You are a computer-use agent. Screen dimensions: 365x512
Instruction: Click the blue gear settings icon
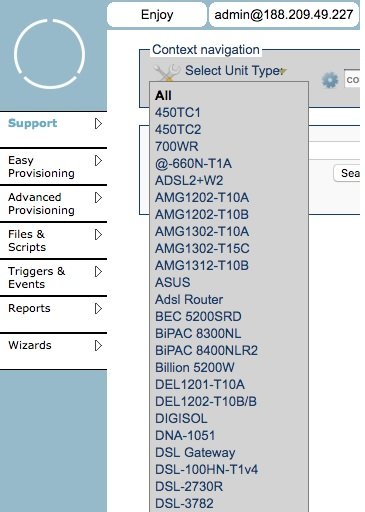point(330,80)
